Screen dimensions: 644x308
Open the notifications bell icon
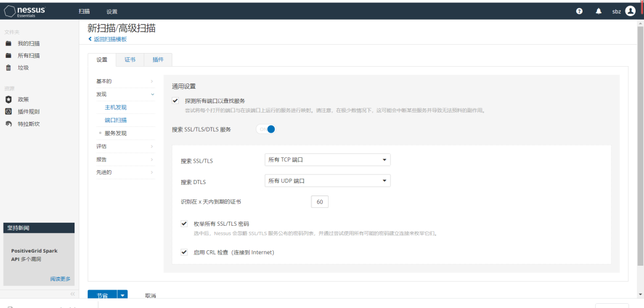[599, 11]
